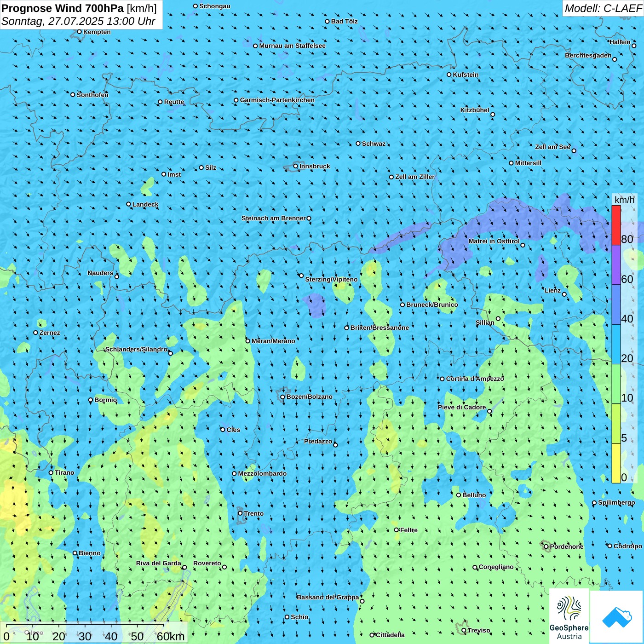644x644 pixels.
Task: Select the Bormio label
Action: [x=106, y=400]
